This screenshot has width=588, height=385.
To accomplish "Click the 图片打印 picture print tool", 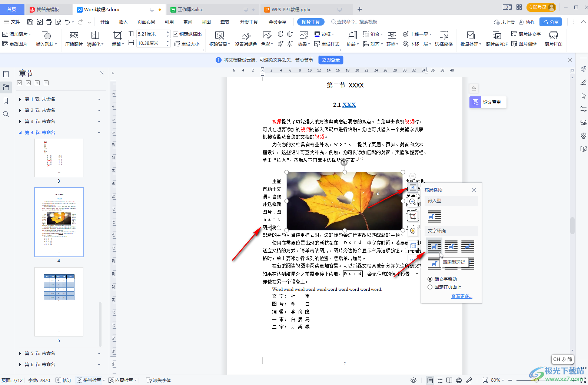I will [553, 39].
